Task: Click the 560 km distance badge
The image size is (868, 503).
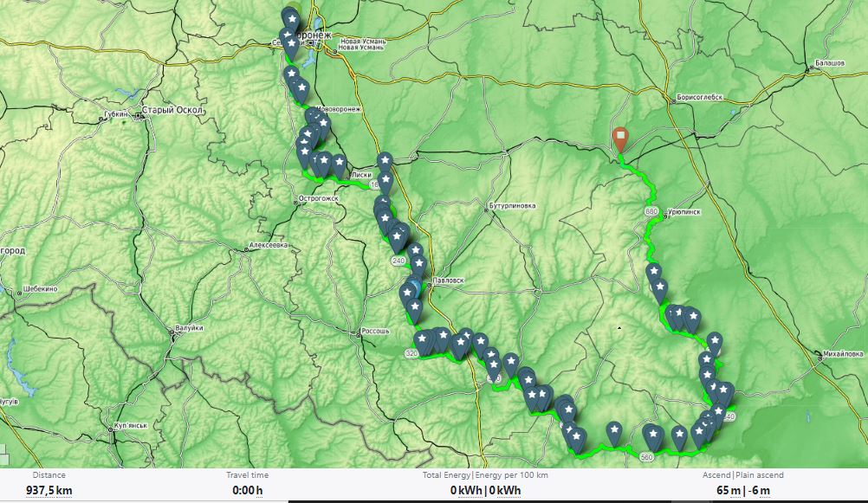Action: [646, 457]
